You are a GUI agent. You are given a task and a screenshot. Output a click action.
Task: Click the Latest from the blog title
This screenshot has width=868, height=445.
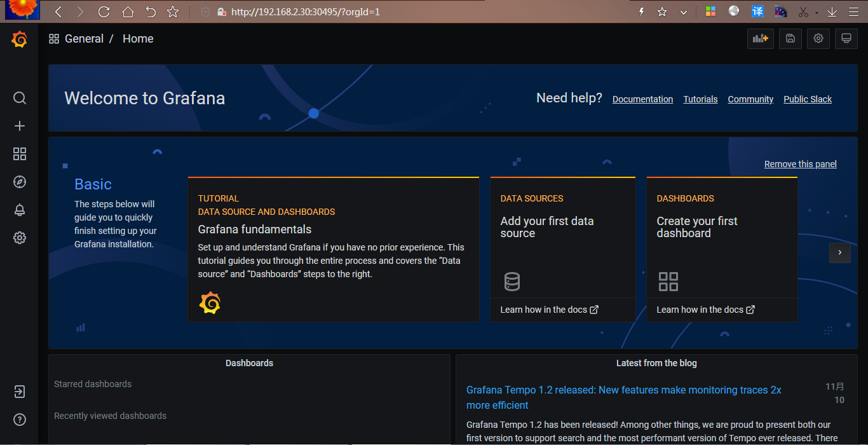coord(656,363)
